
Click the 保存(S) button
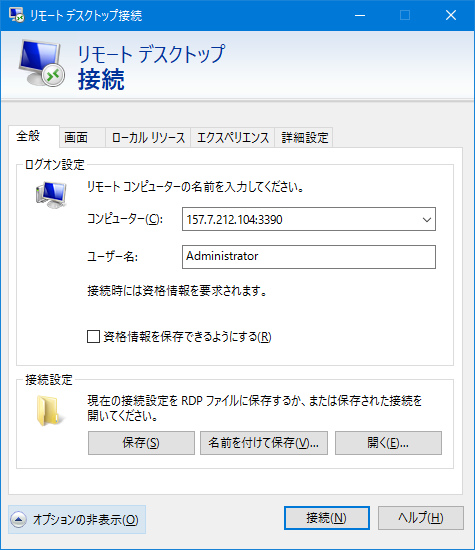pyautogui.click(x=141, y=443)
